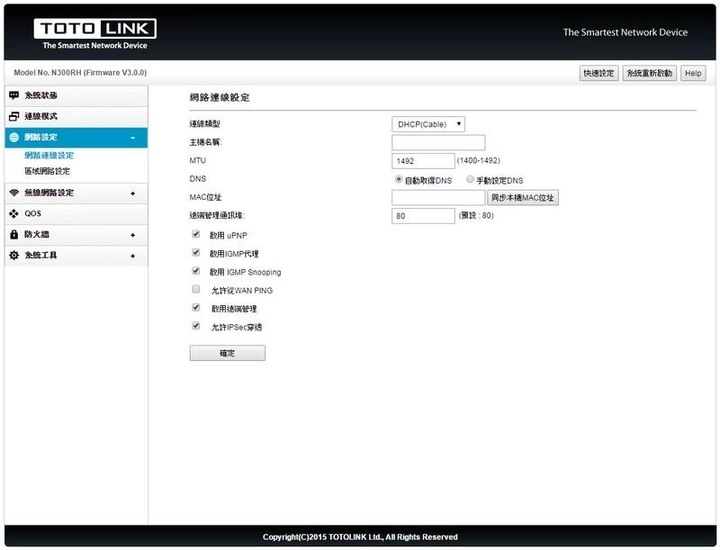The image size is (720, 550).
Task: Enable the allow WAN PING checkbox
Action: click(196, 289)
